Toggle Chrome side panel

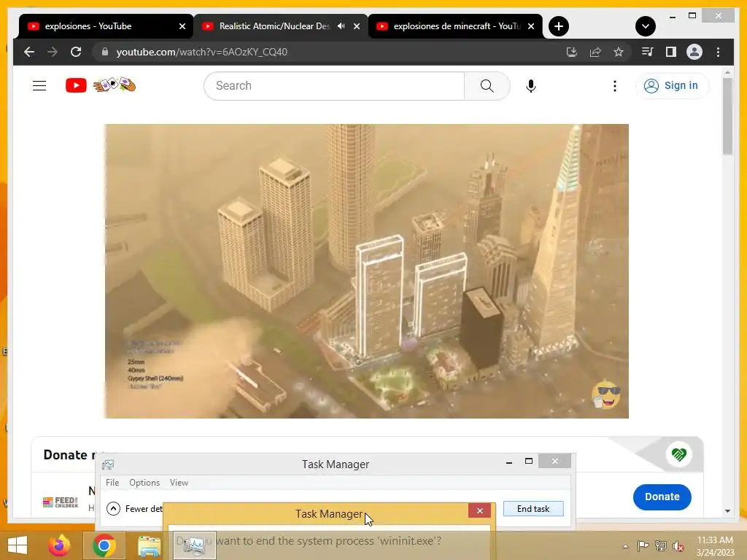671,52
